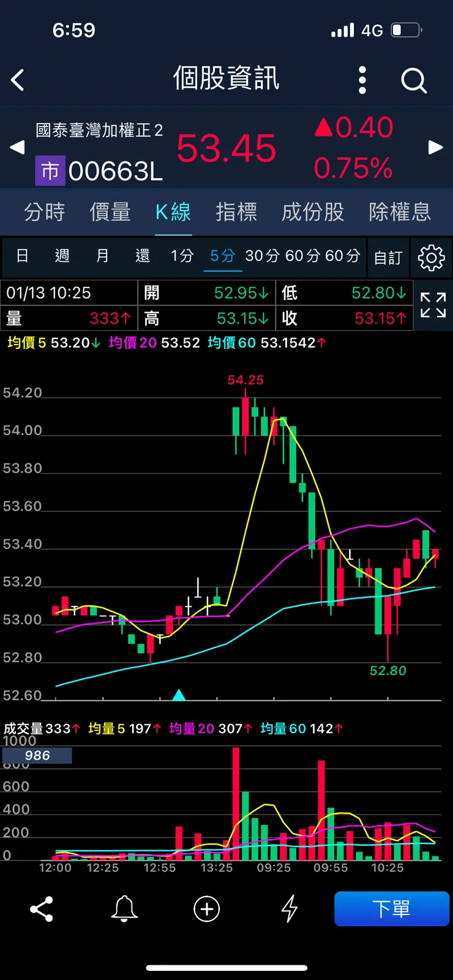Tap the volume value 333 cell
Screen dimensions: 453x980
click(69, 318)
